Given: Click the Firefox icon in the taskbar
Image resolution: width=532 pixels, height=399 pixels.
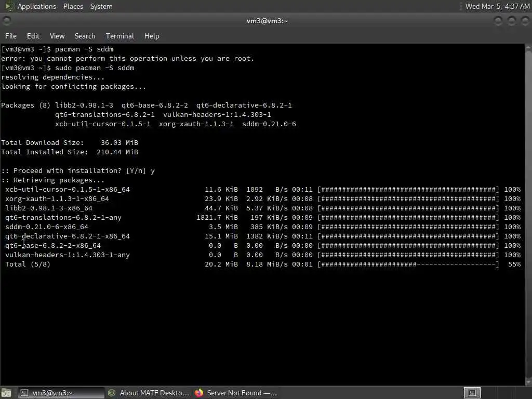Looking at the screenshot, I should point(199,393).
